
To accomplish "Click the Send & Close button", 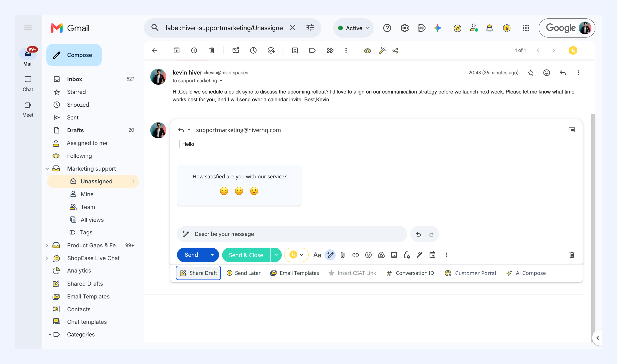I will point(246,255).
